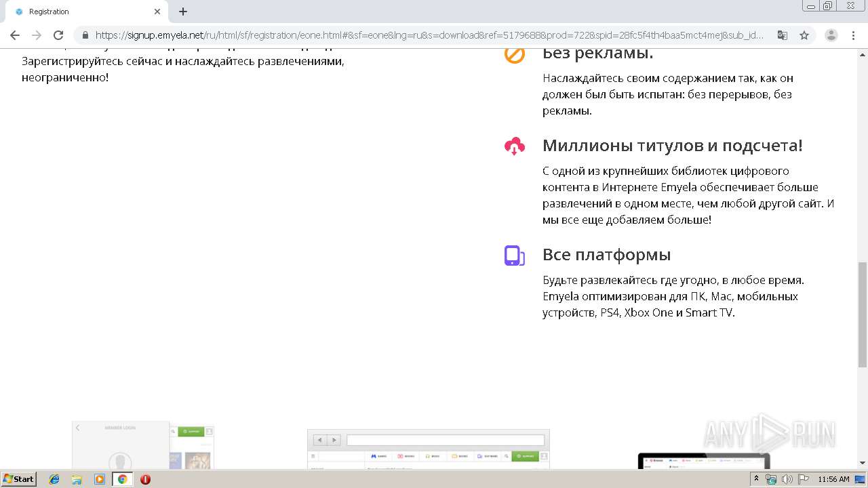
Task: Click the heading 'Без рекламы.'
Action: coord(597,54)
